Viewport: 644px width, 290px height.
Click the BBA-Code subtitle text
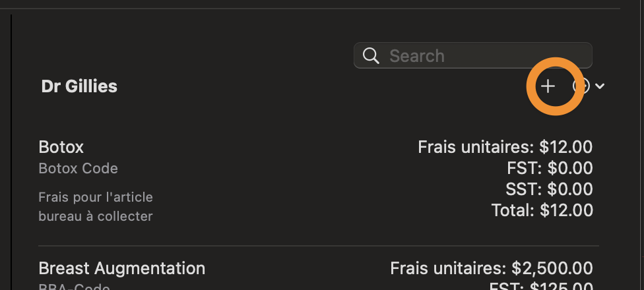tap(74, 287)
